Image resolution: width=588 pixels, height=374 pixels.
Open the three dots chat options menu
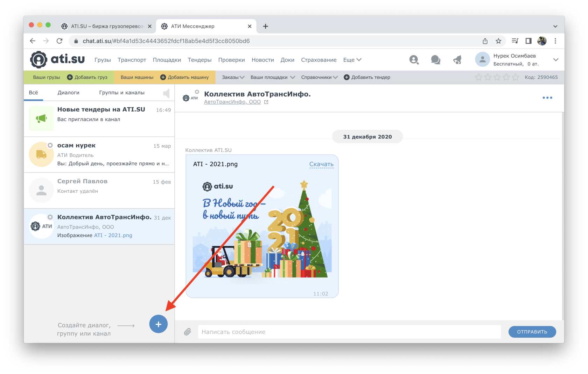click(x=547, y=98)
